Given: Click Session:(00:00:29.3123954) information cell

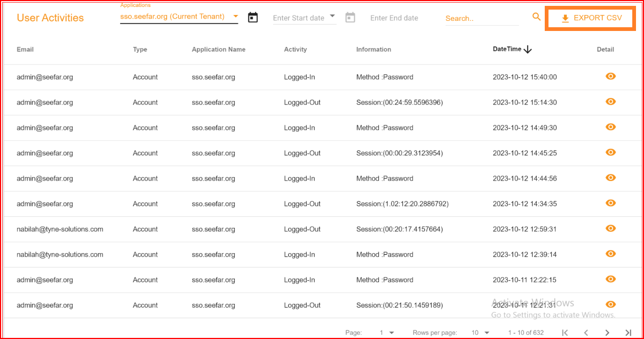Looking at the screenshot, I should tap(400, 153).
